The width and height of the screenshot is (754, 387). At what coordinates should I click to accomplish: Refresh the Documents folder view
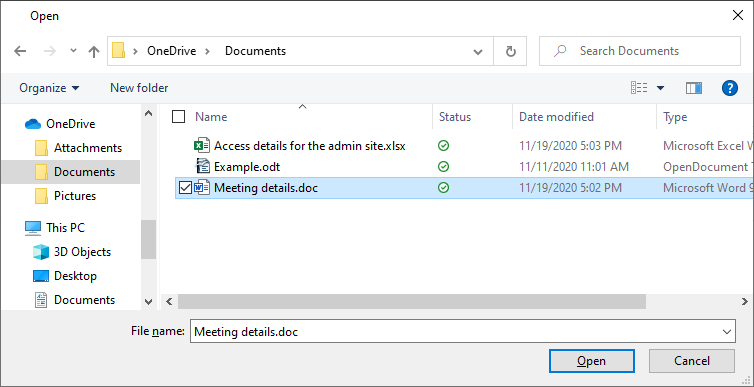coord(511,51)
